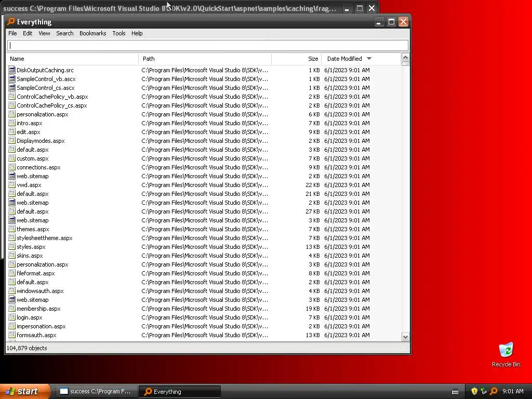
Task: Click the 27 KB size cell
Action: point(312,211)
